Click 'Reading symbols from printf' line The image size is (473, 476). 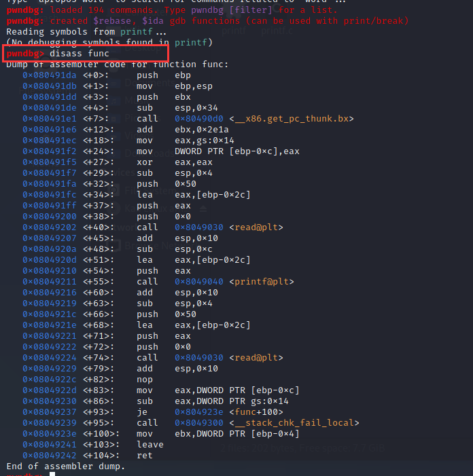[x=86, y=31]
